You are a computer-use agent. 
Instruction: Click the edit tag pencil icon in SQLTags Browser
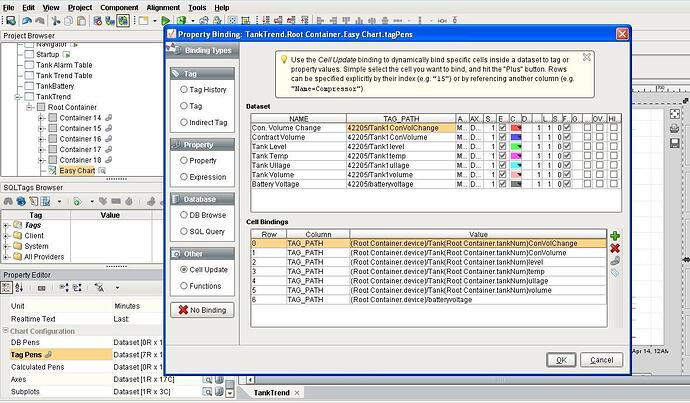[x=33, y=202]
